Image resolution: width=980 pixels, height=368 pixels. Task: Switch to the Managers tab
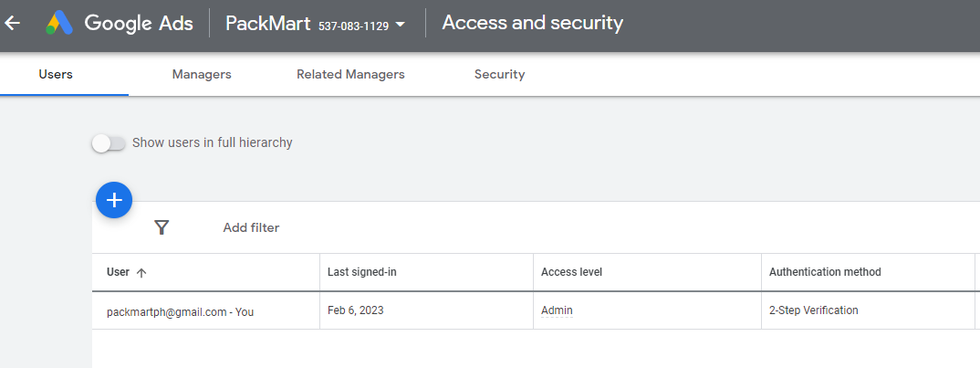coord(202,75)
